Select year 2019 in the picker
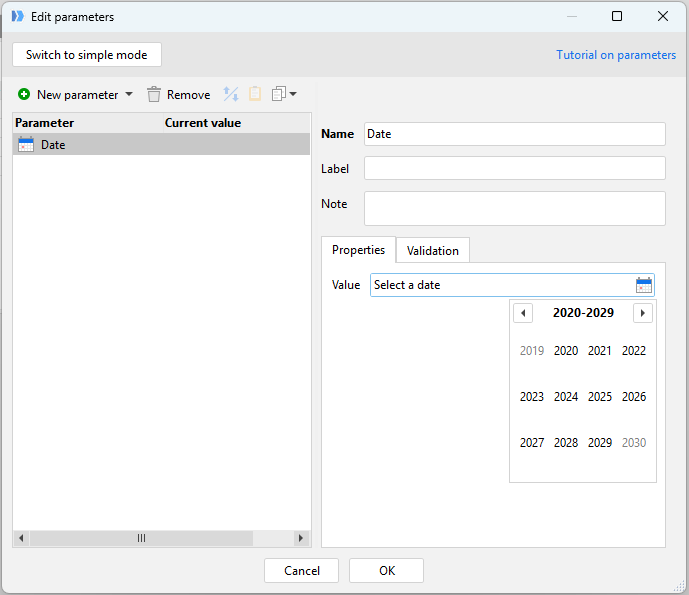Image resolution: width=689 pixels, height=595 pixels. tap(532, 351)
